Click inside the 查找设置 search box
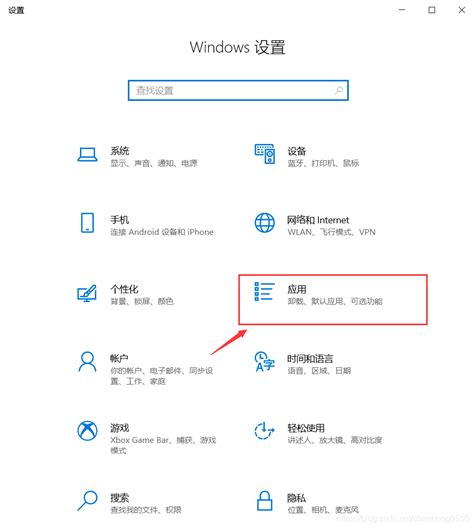Screen dimensions: 474x528 [x=238, y=90]
